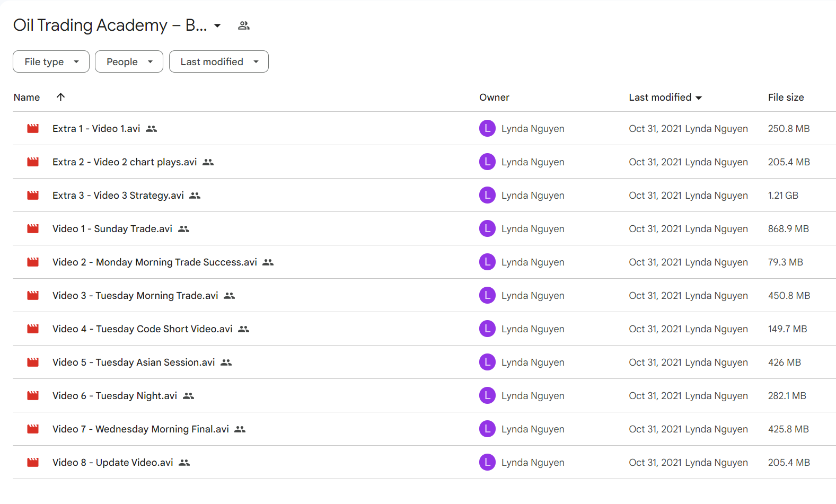Screen dimensions: 836x504
Task: Click video icon for Video 8 Update Video
Action: pyautogui.click(x=33, y=462)
